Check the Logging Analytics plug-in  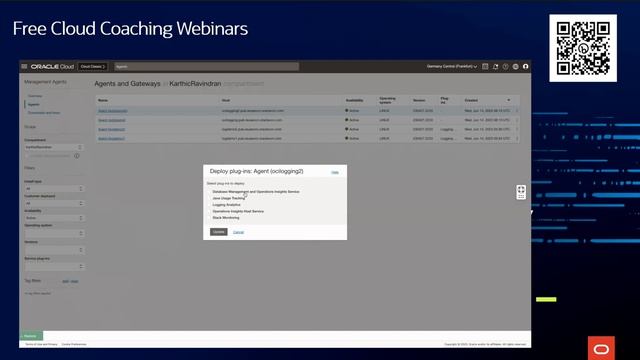pos(210,204)
